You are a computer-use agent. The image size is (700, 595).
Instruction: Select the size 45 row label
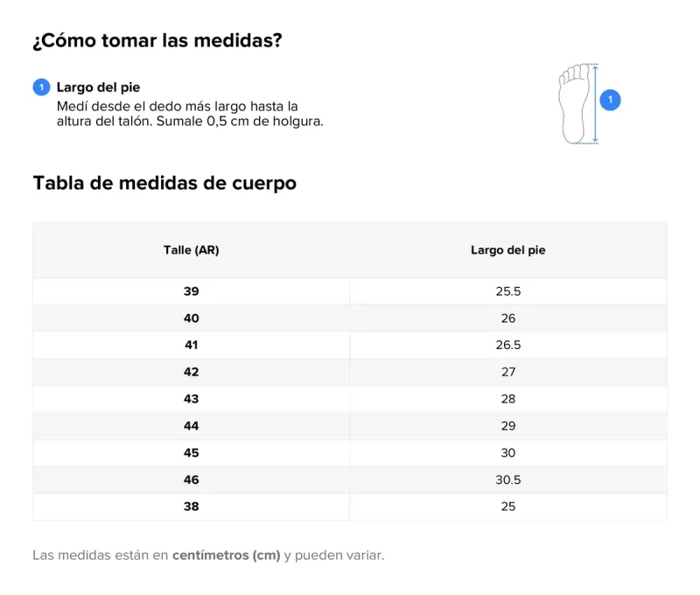click(x=191, y=452)
